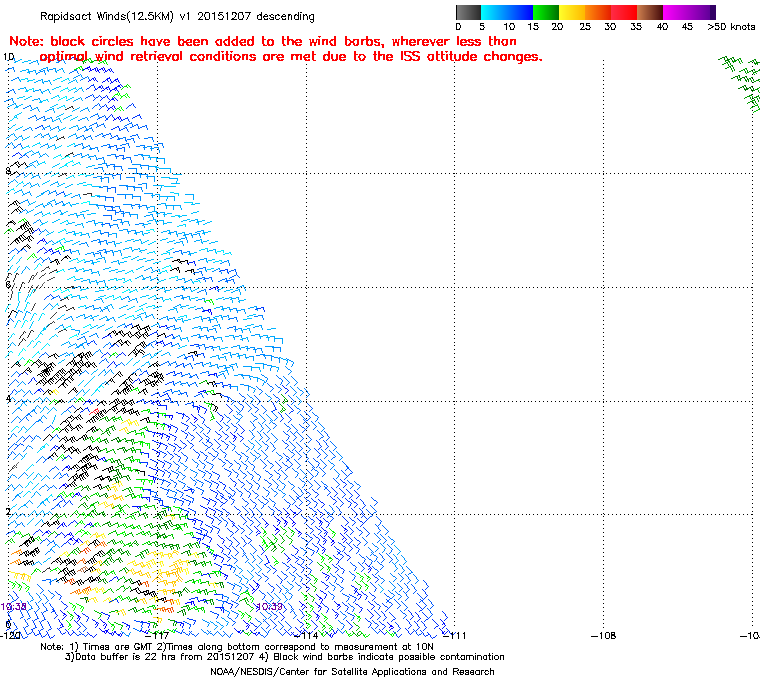760x688 pixels.
Task: Click the purple "10:38" swath time label
Action: 13,607
